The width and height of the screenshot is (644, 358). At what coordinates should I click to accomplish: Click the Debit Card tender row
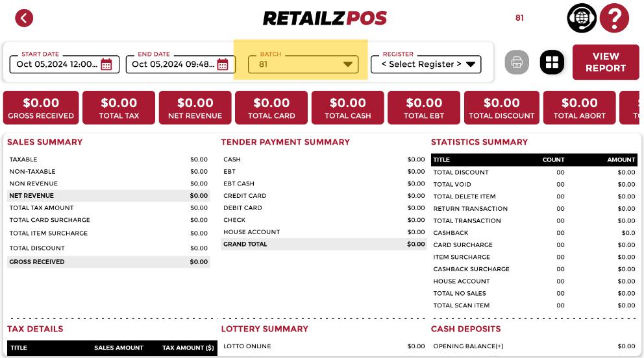pyautogui.click(x=324, y=208)
